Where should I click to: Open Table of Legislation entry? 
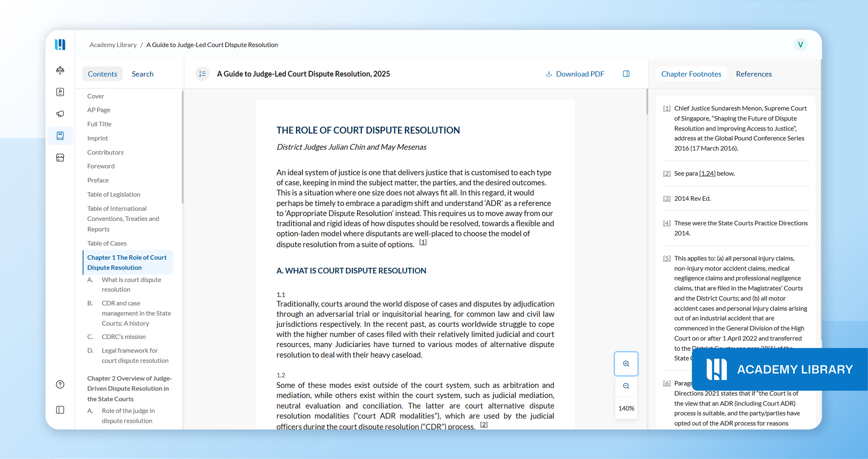click(114, 194)
